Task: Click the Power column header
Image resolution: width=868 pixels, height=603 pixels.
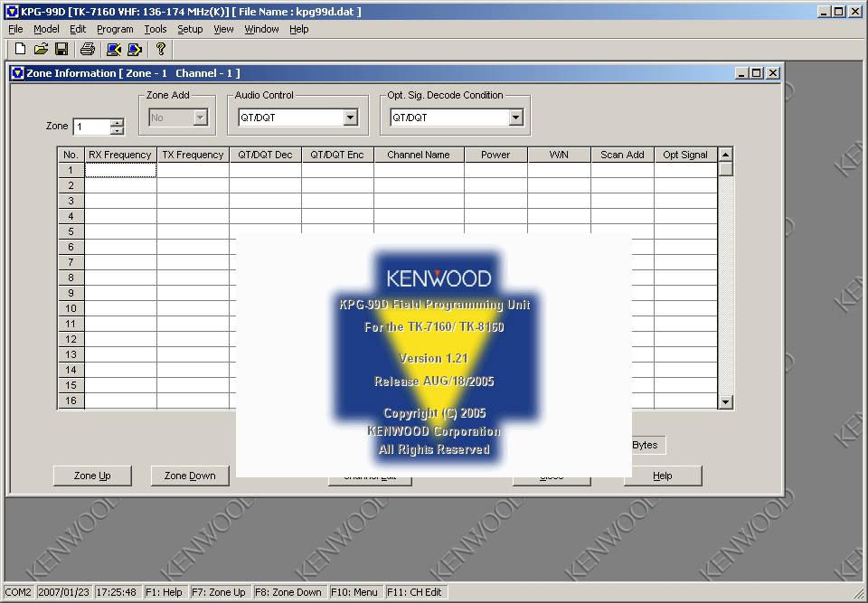Action: click(x=495, y=155)
